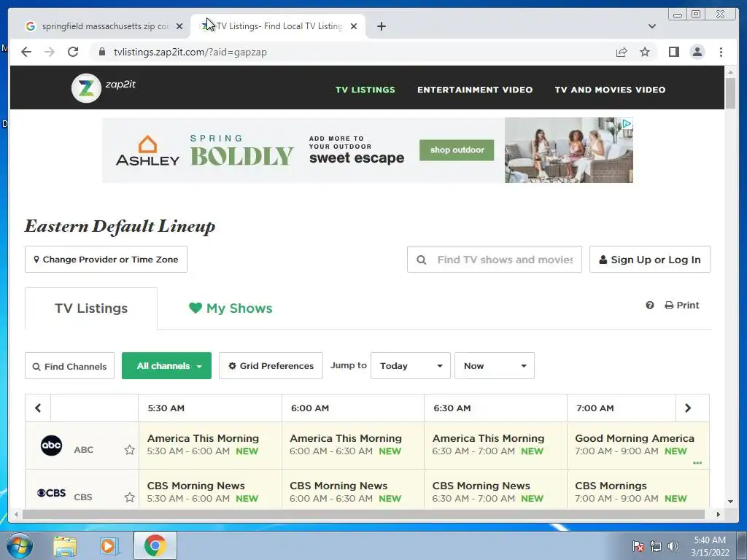Click the vertical page scrollbar thumb
The width and height of the screenshot is (747, 560).
click(x=730, y=93)
